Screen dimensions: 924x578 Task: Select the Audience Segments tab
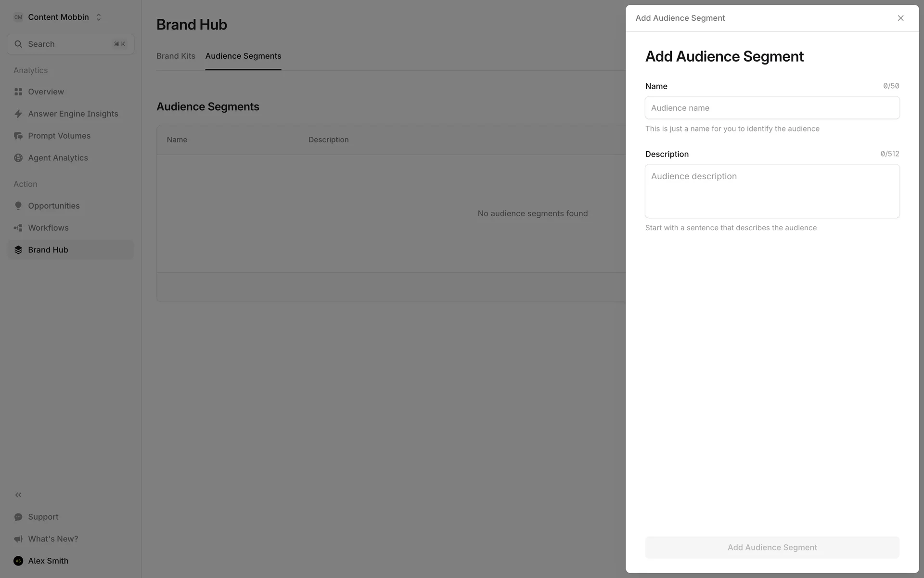click(x=243, y=56)
